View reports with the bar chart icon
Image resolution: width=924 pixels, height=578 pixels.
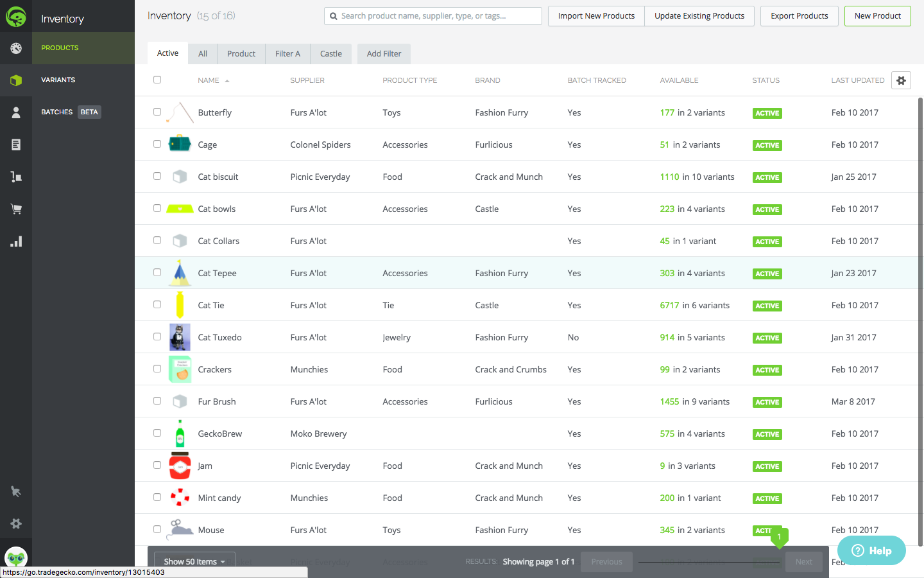(x=16, y=241)
